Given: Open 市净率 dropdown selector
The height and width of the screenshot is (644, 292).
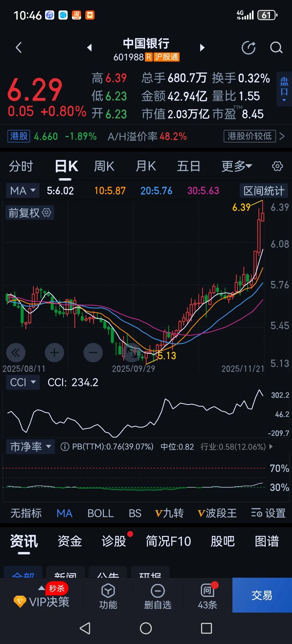Looking at the screenshot, I should coord(30,447).
